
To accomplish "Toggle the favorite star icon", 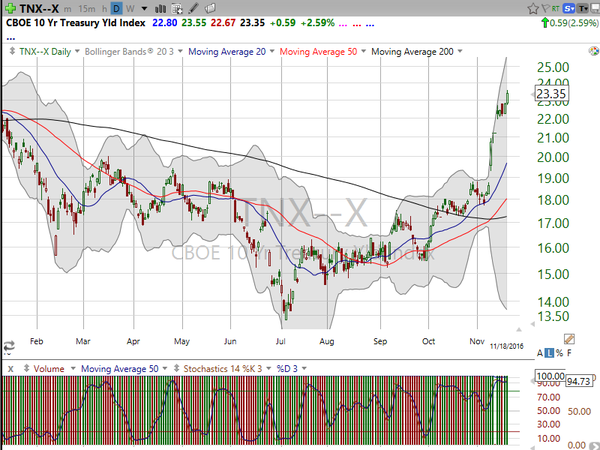I will point(533,8).
